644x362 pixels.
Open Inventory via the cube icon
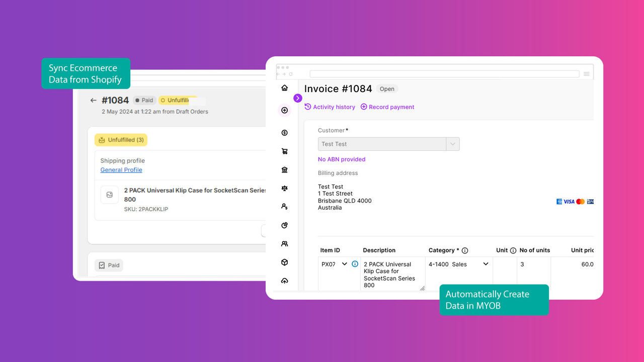pos(284,262)
